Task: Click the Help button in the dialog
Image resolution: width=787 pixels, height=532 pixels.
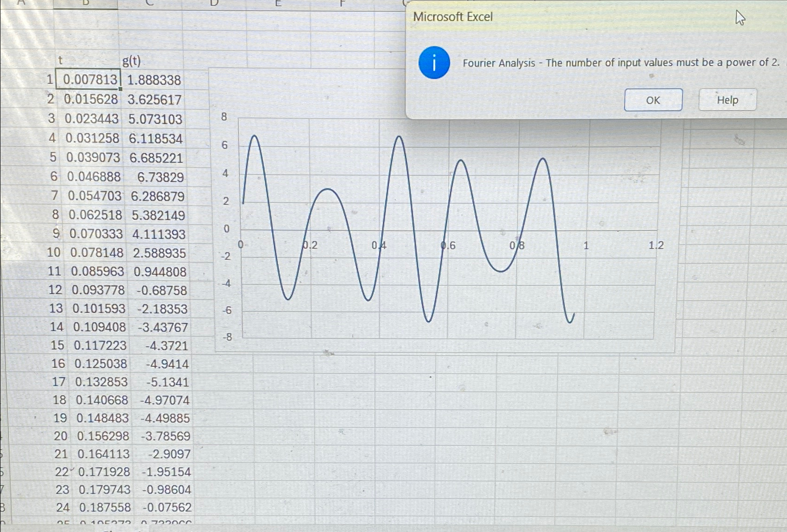Action: 727,100
